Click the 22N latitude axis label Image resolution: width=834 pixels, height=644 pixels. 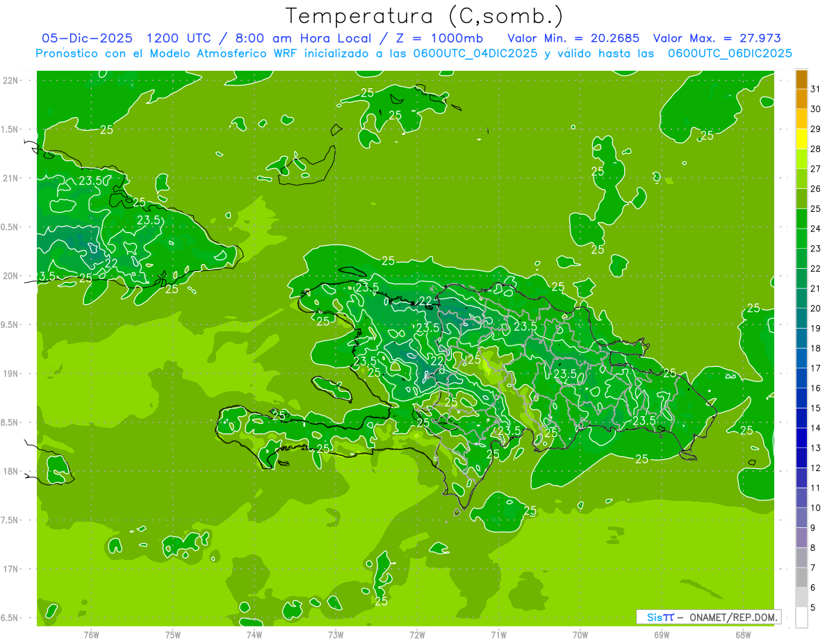(10, 81)
